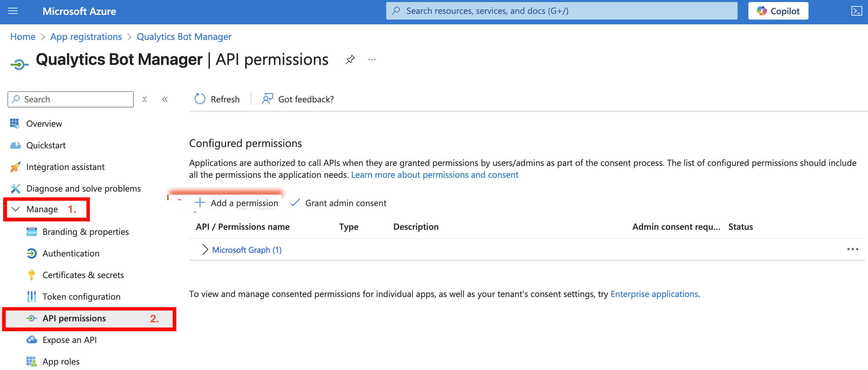868x370 pixels.
Task: Open Certificates & secrets with the key icon
Action: point(83,275)
